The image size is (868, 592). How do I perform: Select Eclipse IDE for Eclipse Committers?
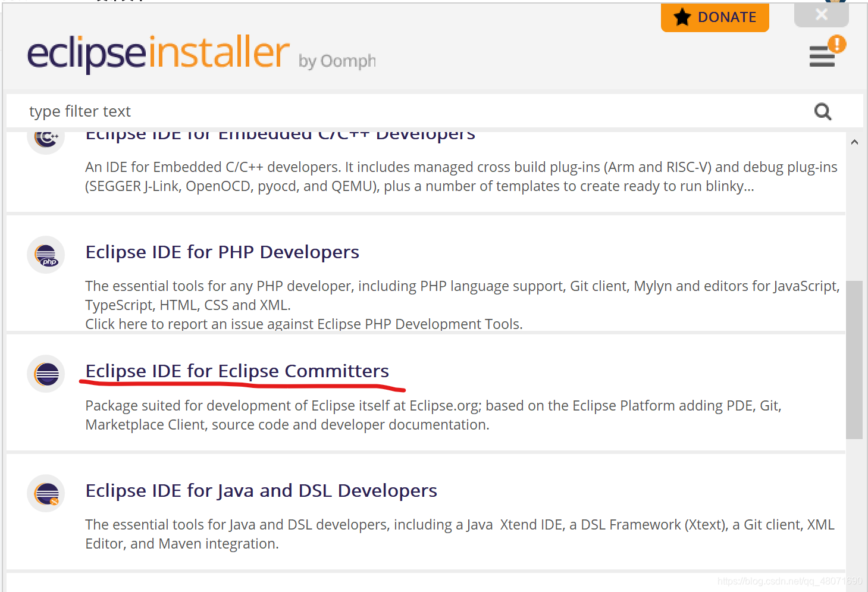coord(237,371)
